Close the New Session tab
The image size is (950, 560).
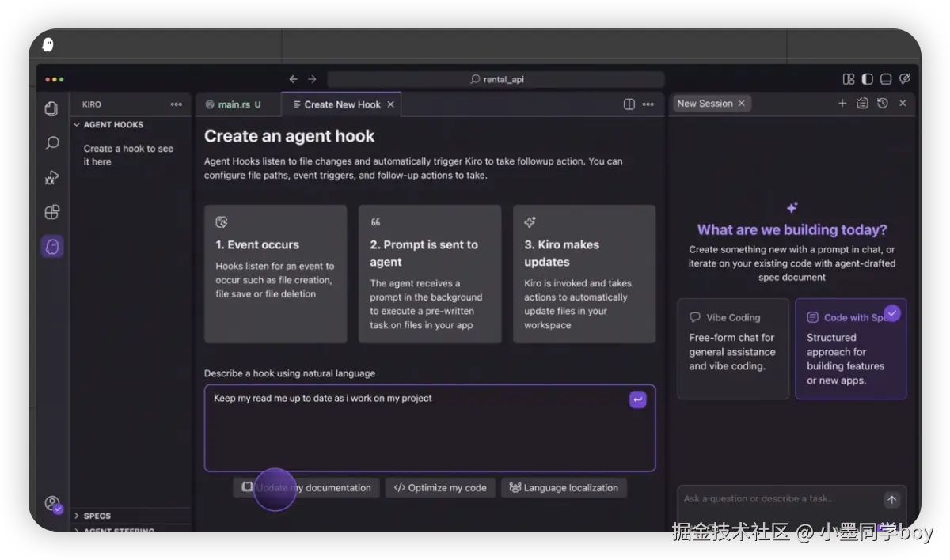pos(742,104)
